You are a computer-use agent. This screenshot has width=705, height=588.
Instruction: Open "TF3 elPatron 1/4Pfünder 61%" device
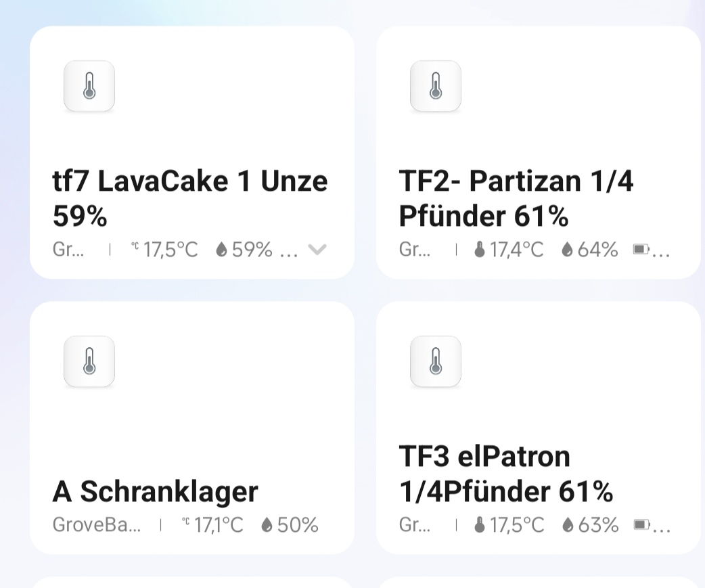coord(505,474)
